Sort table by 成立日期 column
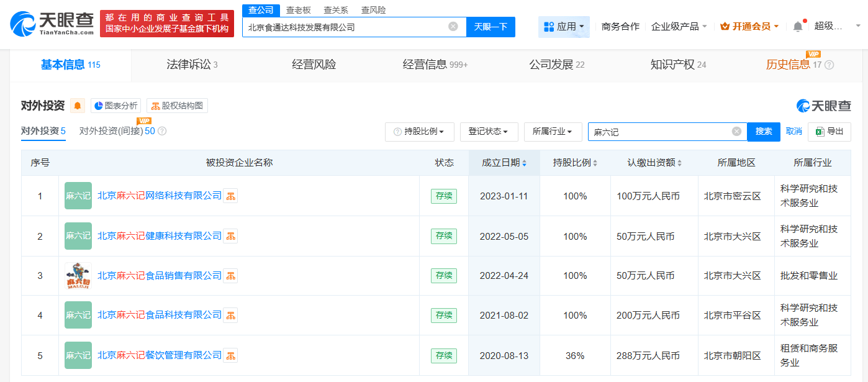Viewport: 868px width, 382px height. 504,163
